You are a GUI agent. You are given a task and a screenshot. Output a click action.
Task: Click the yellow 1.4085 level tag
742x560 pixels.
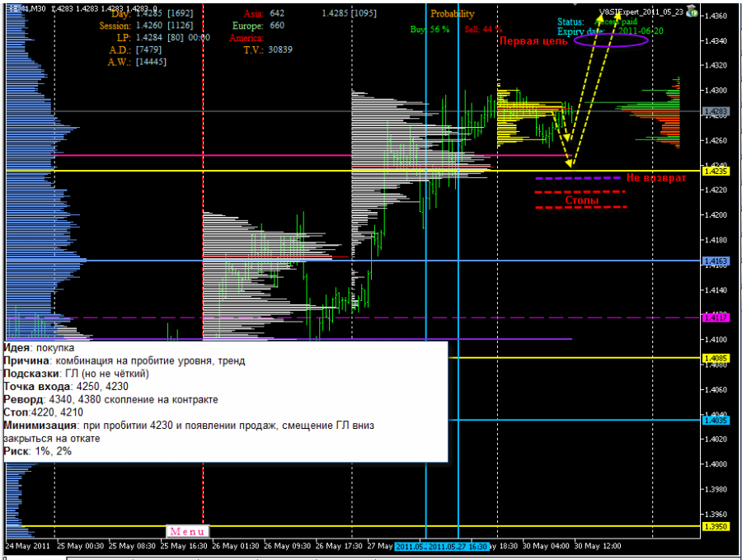coord(716,358)
